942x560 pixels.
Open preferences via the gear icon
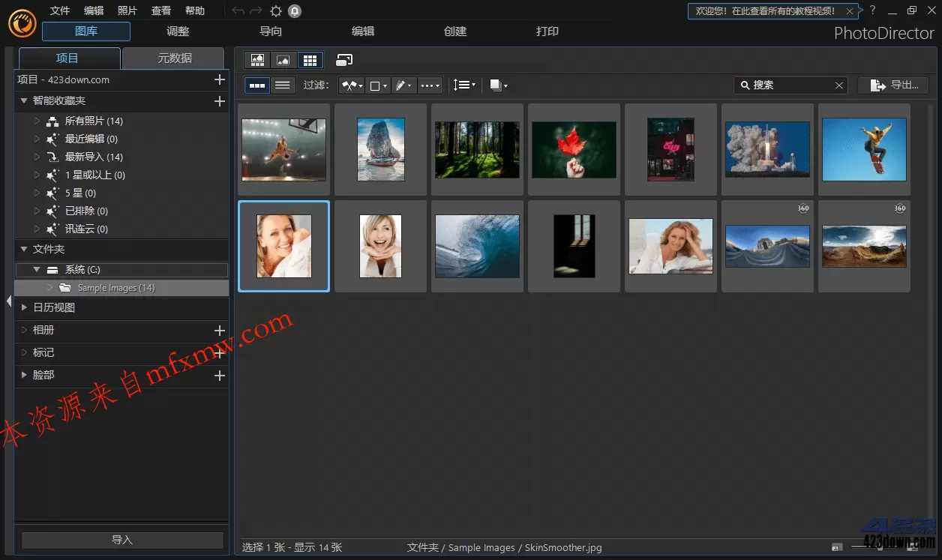click(276, 10)
